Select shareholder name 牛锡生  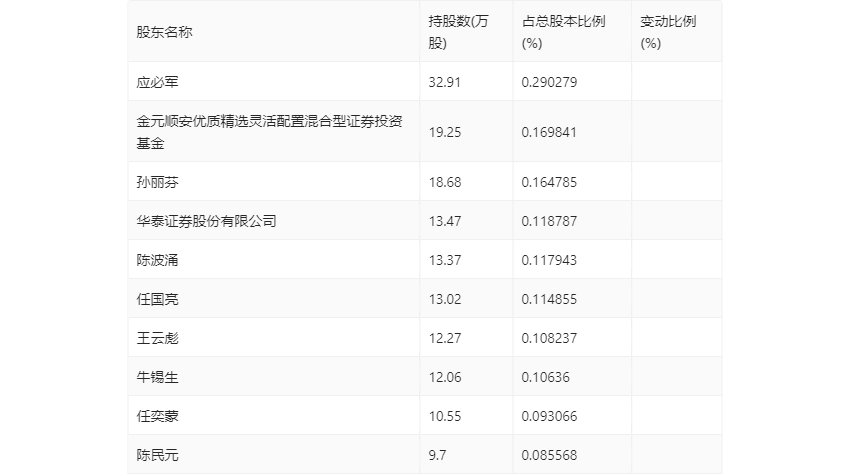[157, 377]
